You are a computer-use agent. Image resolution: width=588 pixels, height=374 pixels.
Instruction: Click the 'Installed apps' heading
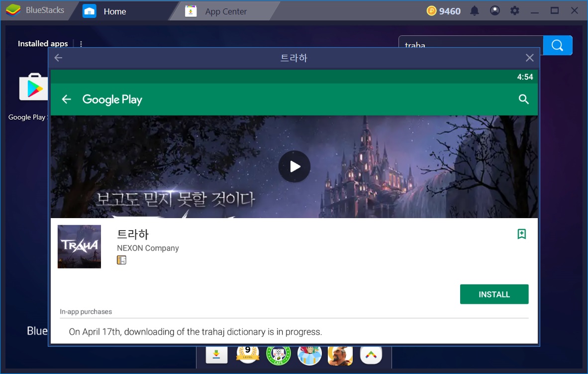coord(43,43)
